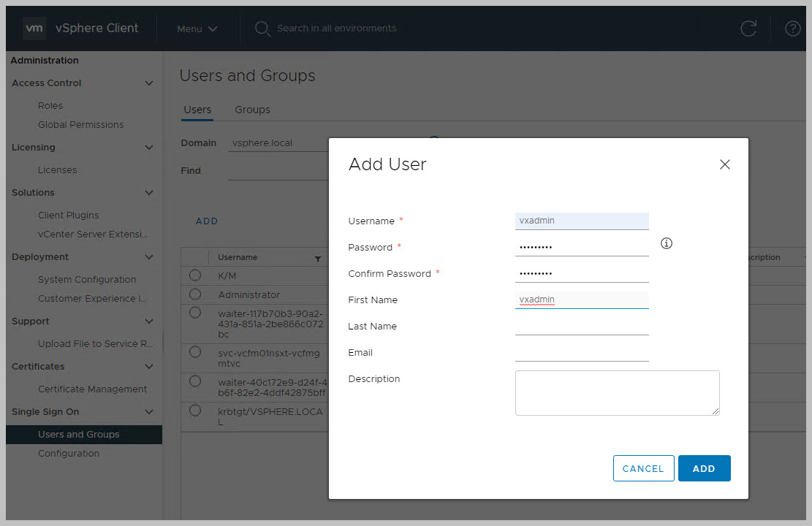The width and height of the screenshot is (812, 526).
Task: Click the Username column filter icon
Action: tap(318, 259)
